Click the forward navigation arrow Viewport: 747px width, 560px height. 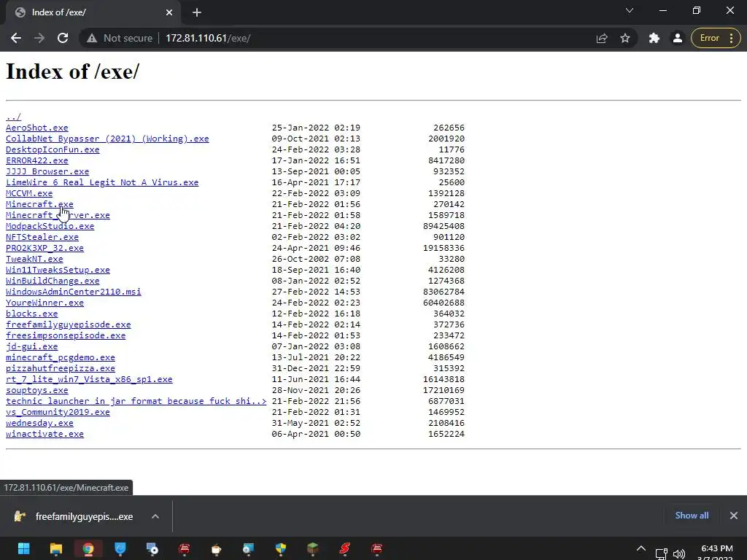[39, 38]
